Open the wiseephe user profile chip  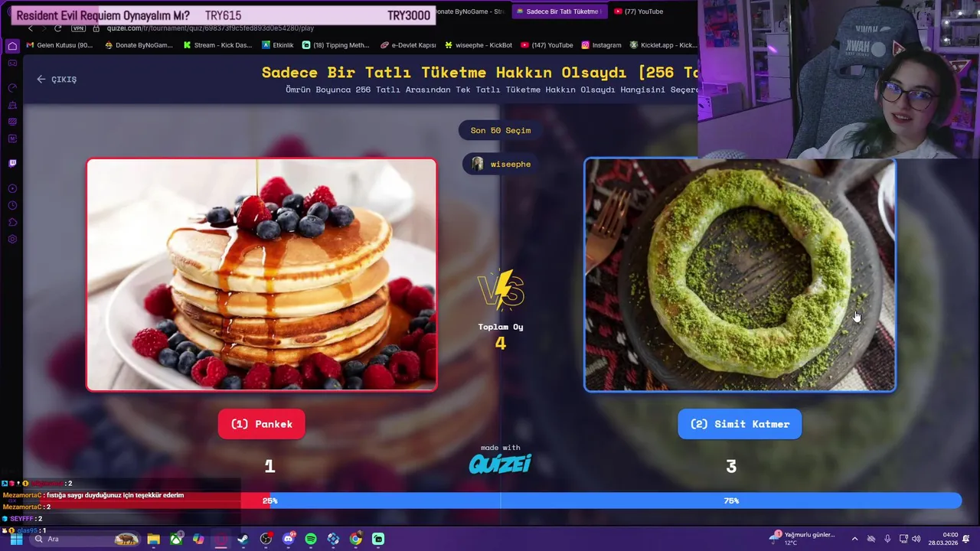pos(501,164)
